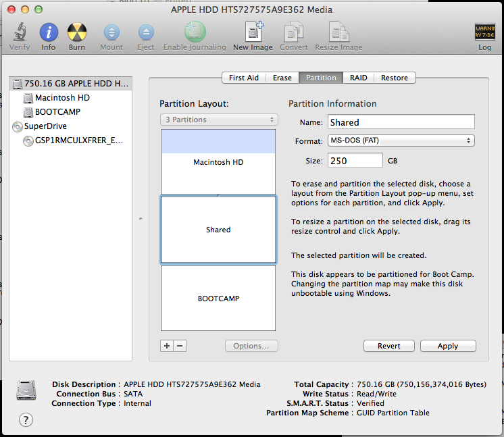Switch to the RAID tab
Viewport: 504px width, 437px height.
[x=358, y=78]
